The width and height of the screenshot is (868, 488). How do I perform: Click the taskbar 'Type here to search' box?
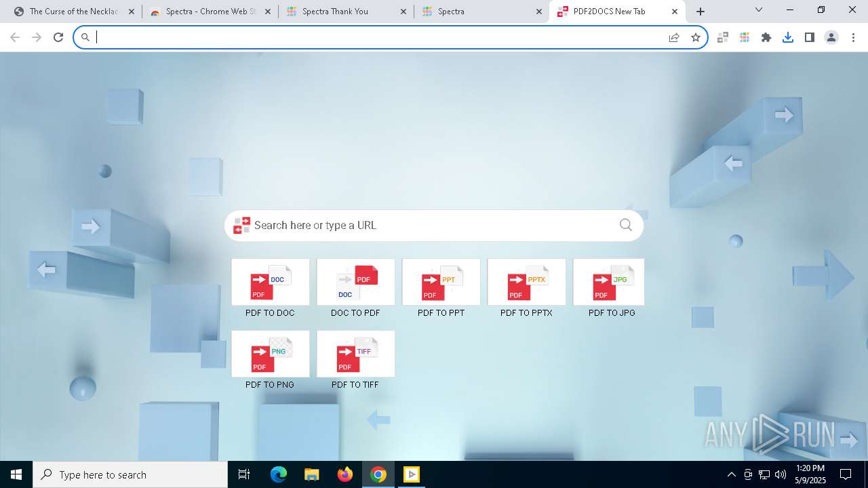coord(130,474)
